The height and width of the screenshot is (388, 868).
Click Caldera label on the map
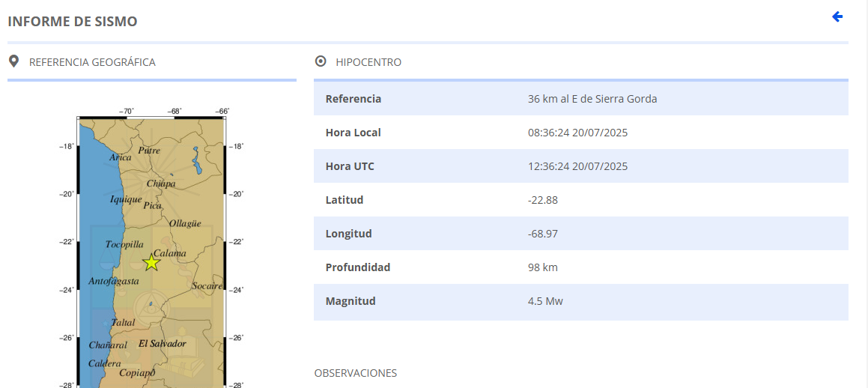coord(105,363)
